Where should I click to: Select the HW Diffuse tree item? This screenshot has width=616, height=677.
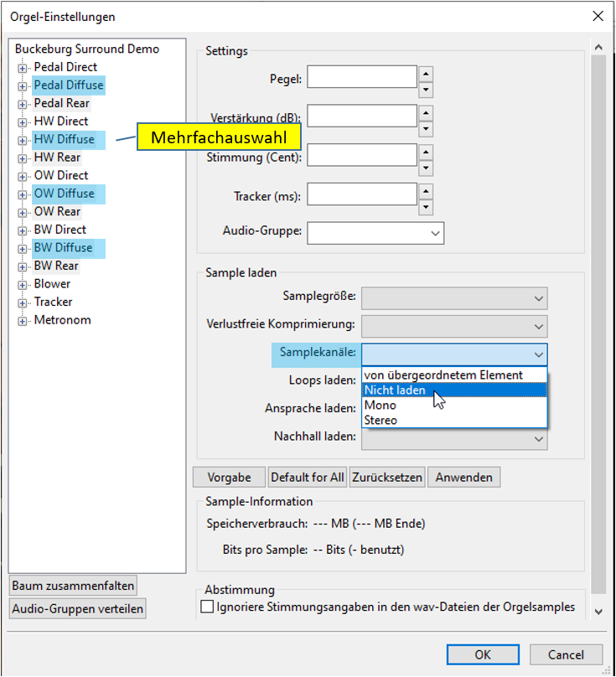point(64,139)
